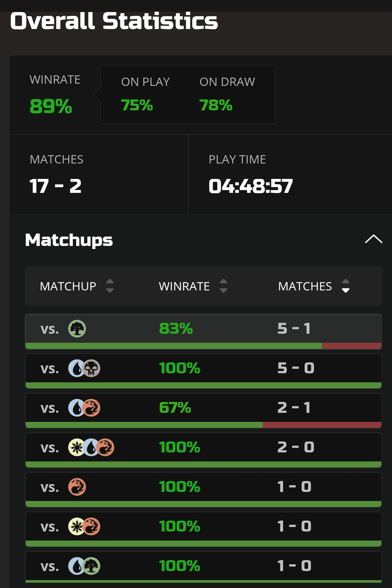Screen dimensions: 392x588
Task: Click the blue-black mana icons matchup
Action: (84, 368)
